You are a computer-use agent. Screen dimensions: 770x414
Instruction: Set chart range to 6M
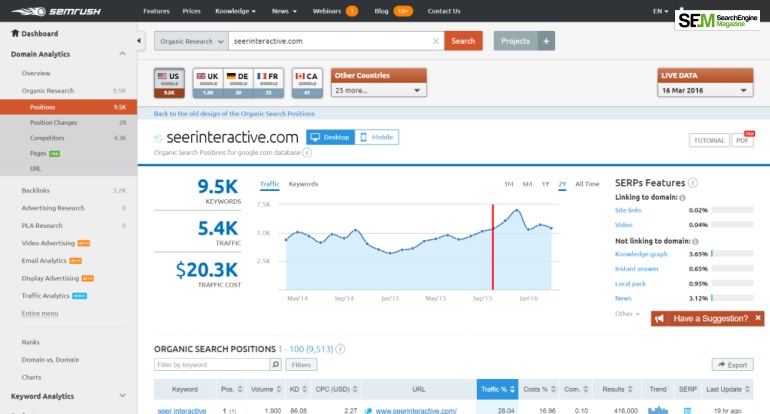tap(527, 184)
